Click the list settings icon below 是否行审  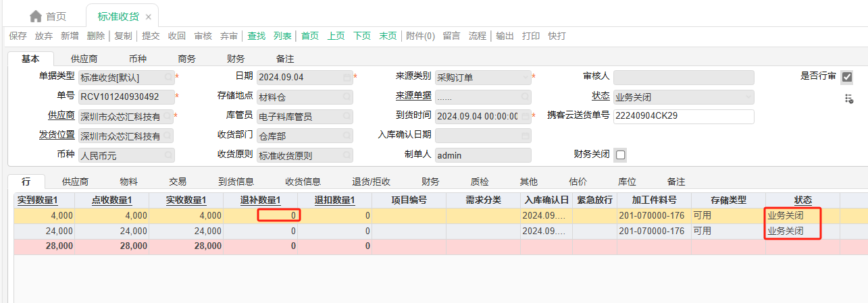tap(848, 99)
